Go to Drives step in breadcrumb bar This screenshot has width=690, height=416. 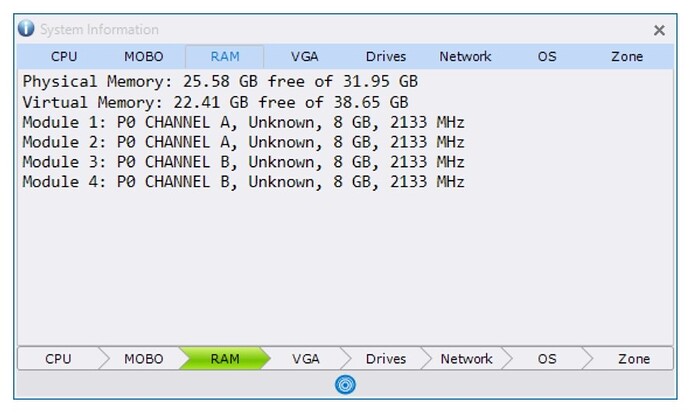tap(385, 359)
